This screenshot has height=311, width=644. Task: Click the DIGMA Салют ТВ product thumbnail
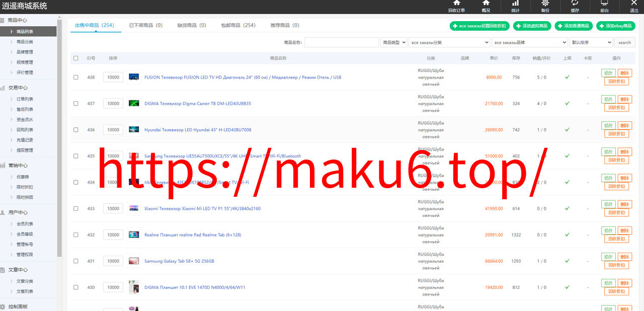[134, 103]
